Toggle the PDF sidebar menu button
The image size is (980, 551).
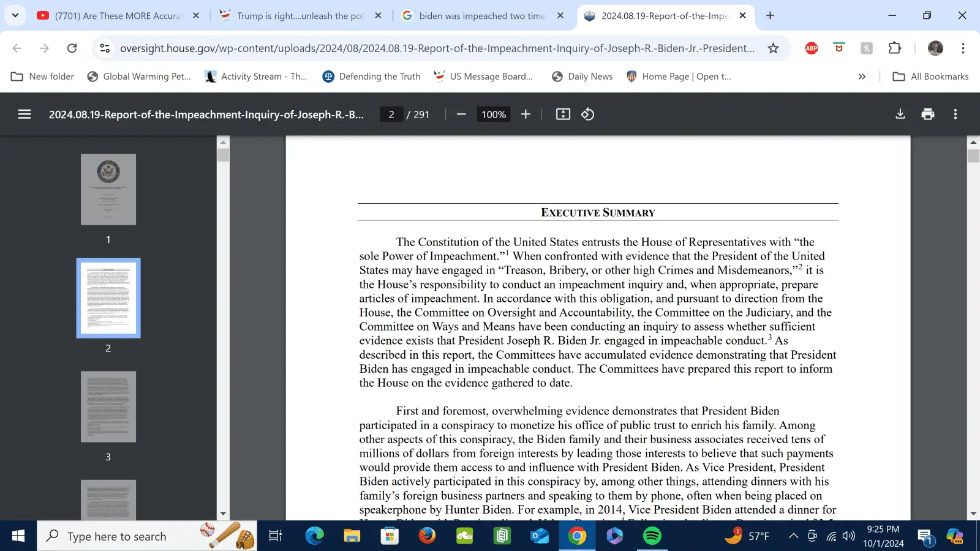pyautogui.click(x=24, y=114)
